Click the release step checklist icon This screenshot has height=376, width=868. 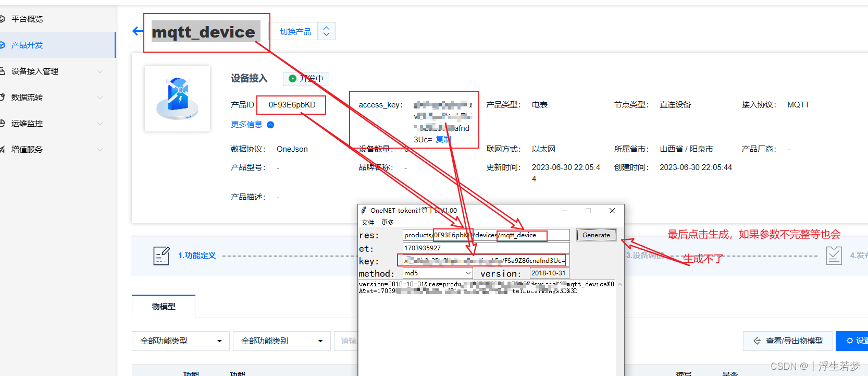pyautogui.click(x=834, y=256)
